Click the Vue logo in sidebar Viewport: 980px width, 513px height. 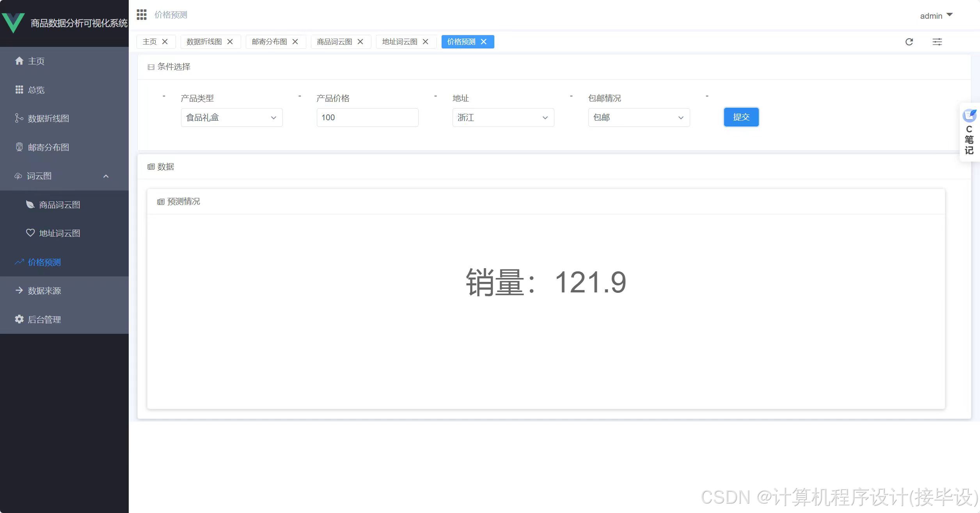tap(13, 23)
